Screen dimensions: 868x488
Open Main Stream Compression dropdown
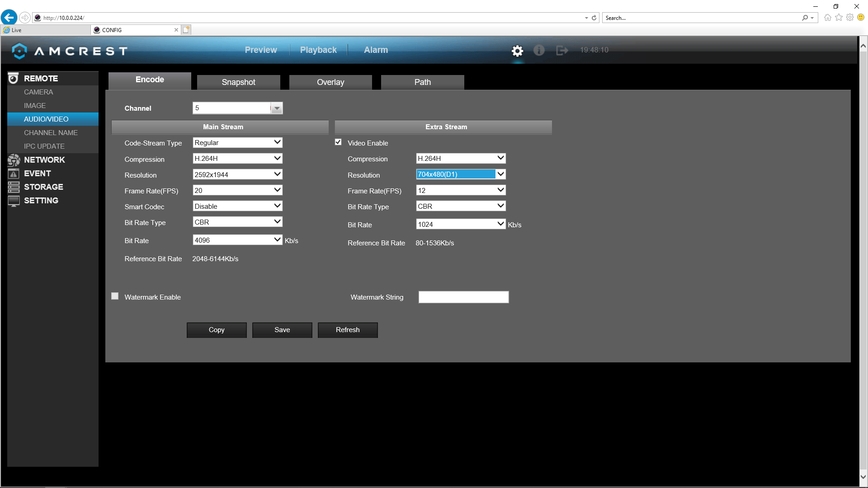point(237,159)
